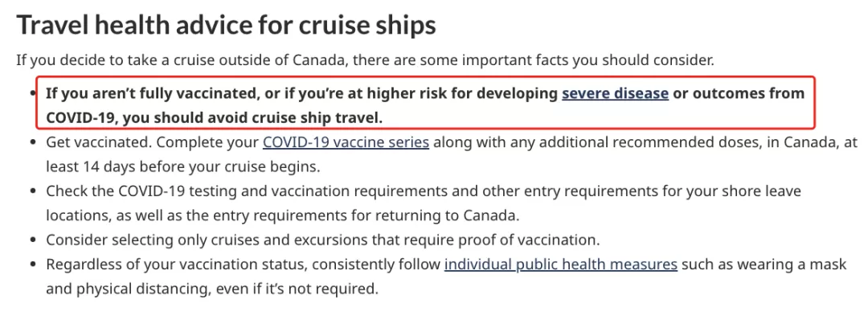Select bold text "If you aren't fully vaccinated"
The height and width of the screenshot is (316, 868).
click(149, 93)
